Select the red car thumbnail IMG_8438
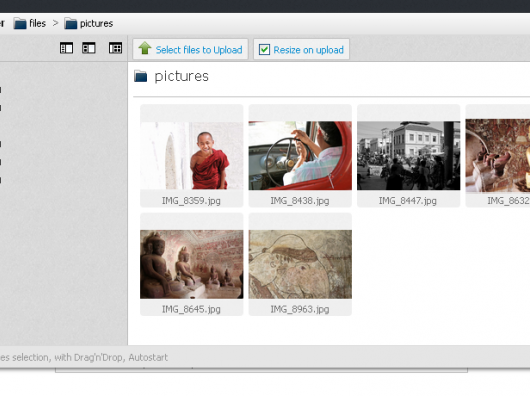Screen dimensions: 530x396 click(300, 155)
